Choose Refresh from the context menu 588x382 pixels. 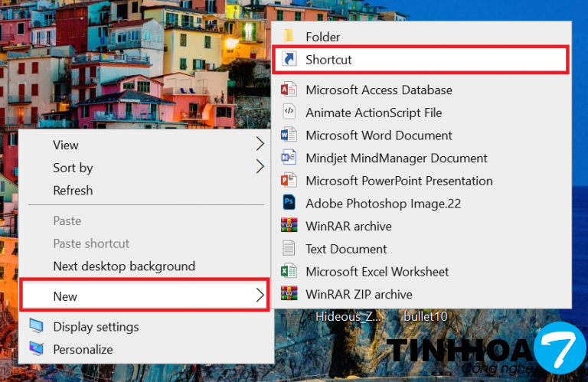pyautogui.click(x=73, y=191)
